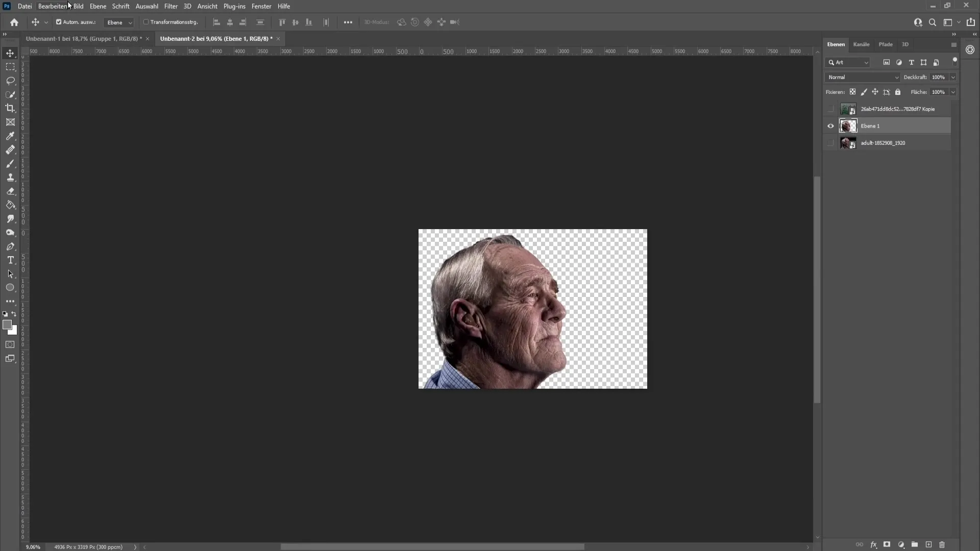
Task: Open the Filter menu
Action: (171, 6)
